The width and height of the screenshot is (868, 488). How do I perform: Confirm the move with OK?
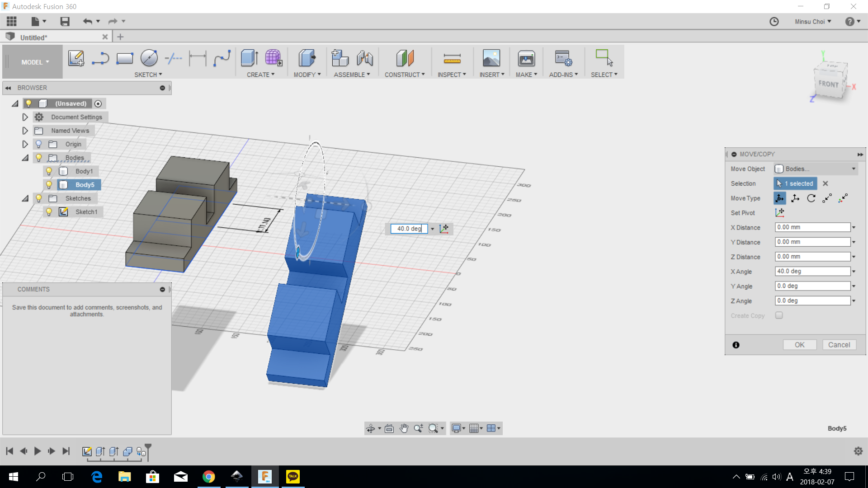(x=800, y=345)
